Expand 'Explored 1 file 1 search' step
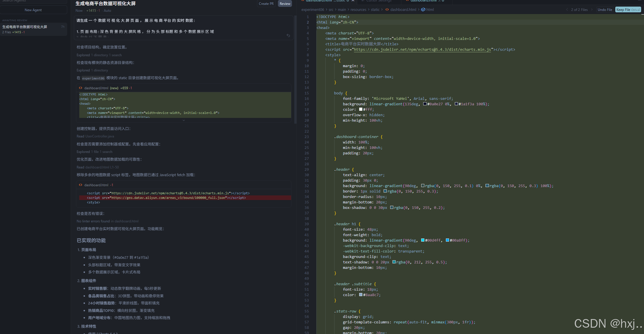The image size is (644, 334). [94, 152]
